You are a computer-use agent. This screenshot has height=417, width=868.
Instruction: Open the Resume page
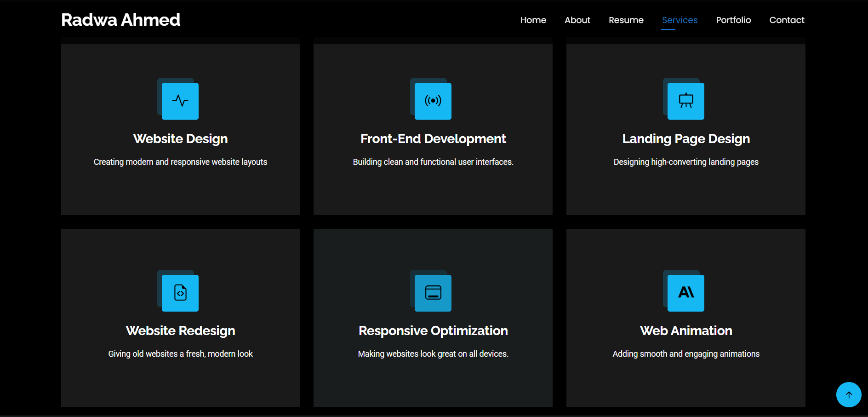pos(626,20)
